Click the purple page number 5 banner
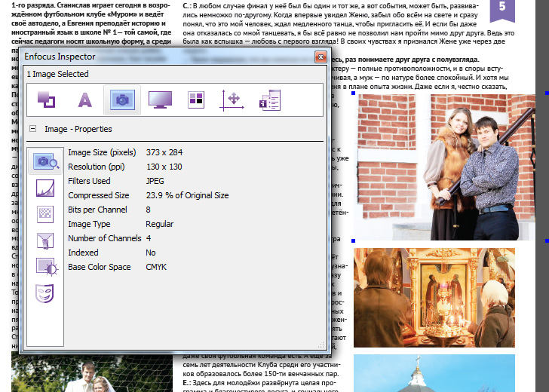Screen dimensions: 549x392 (502, 10)
